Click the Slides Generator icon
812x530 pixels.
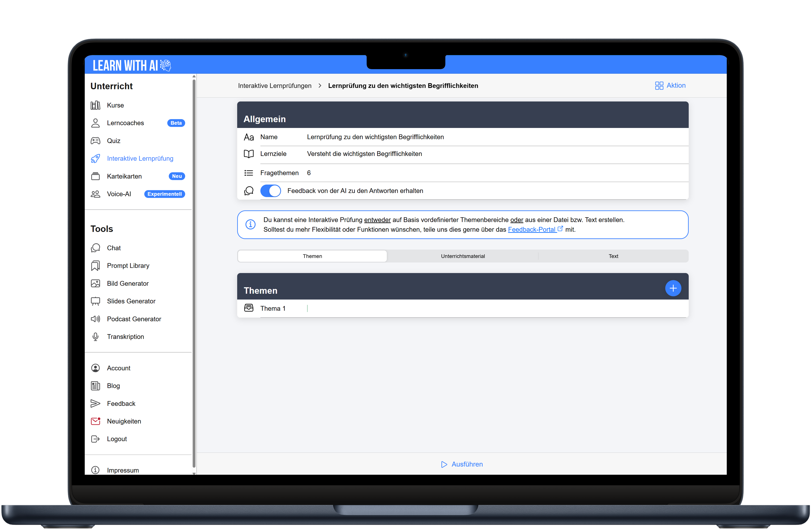pos(95,301)
